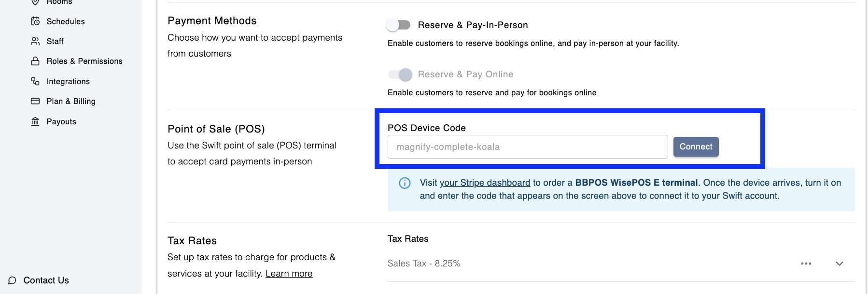Enable the Reserve & Pay-In-Person toggle
Screen dimensions: 868x294
point(399,25)
